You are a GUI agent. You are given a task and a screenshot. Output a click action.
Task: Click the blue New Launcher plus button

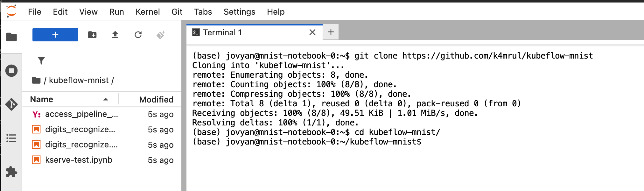(x=55, y=35)
